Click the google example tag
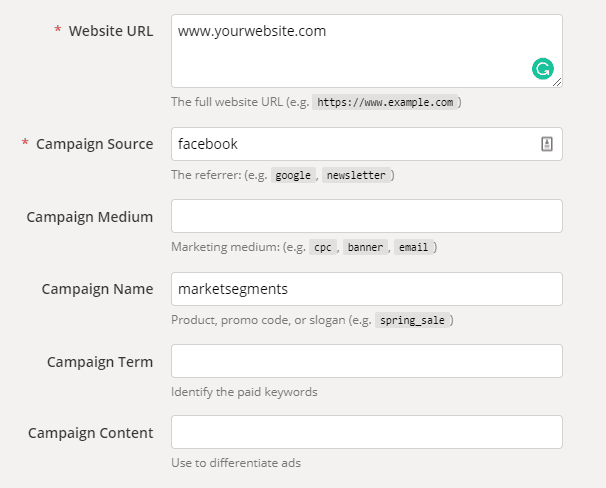 pyautogui.click(x=293, y=175)
